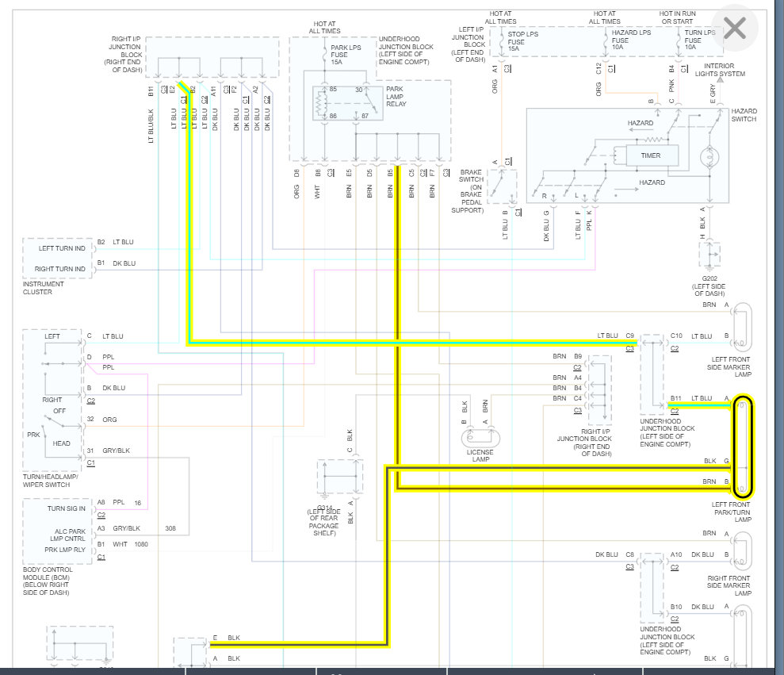
Task: Click the LICENSE LAMP label
Action: click(x=480, y=456)
